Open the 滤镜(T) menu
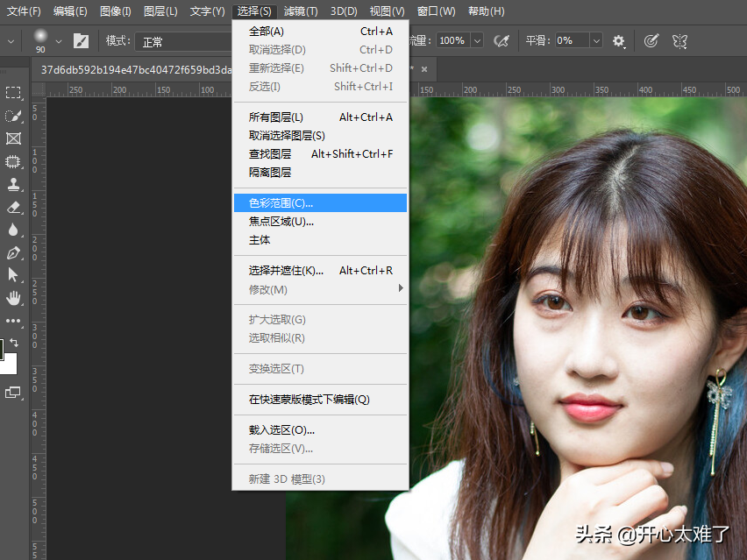 click(301, 11)
